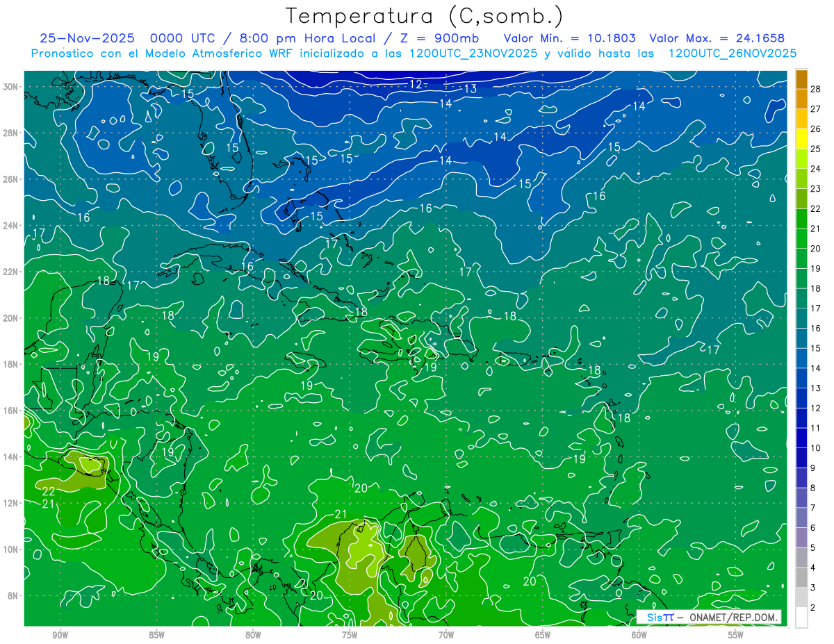Image resolution: width=834 pixels, height=644 pixels.
Task: Click the "80W" longitude axis label
Action: pos(253,635)
